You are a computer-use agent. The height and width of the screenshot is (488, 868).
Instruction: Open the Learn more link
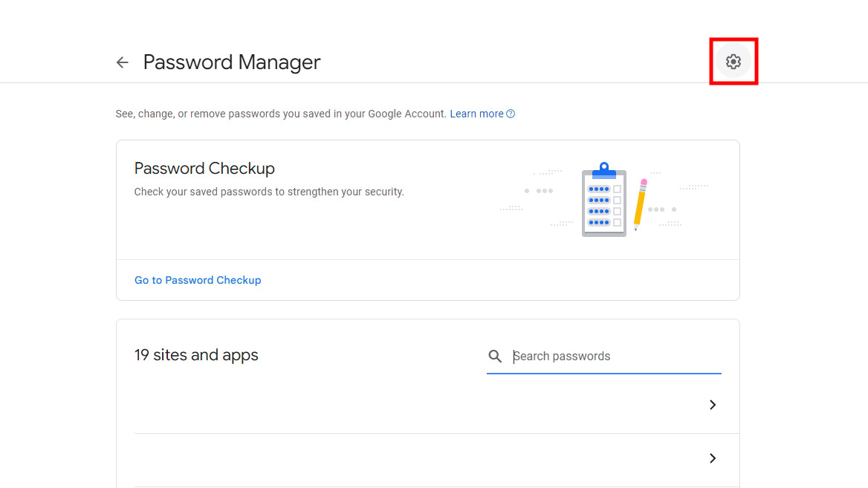tap(476, 114)
